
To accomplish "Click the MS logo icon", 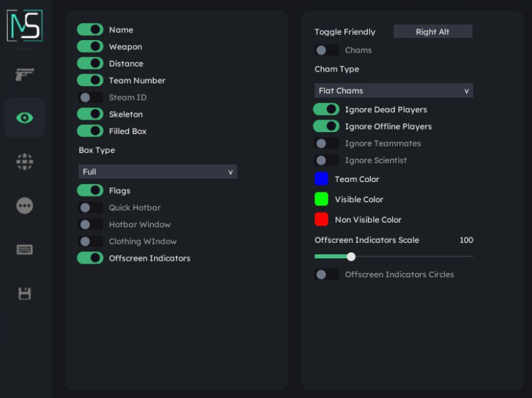I will tap(24, 26).
